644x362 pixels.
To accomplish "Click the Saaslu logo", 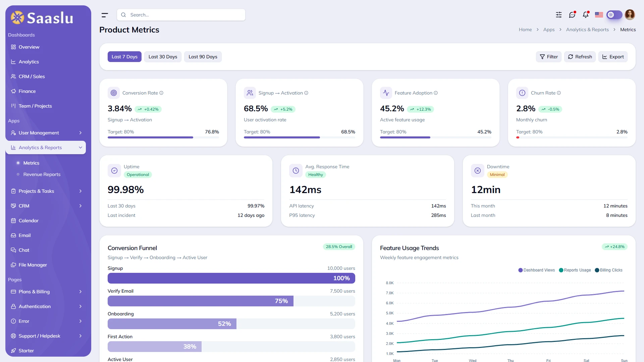I will click(x=42, y=18).
